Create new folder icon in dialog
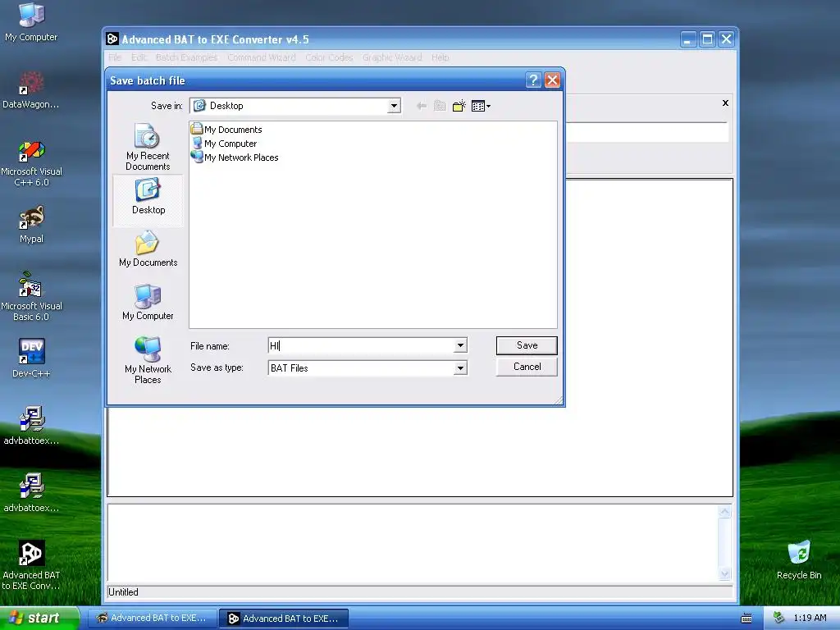840x630 pixels. pos(459,106)
